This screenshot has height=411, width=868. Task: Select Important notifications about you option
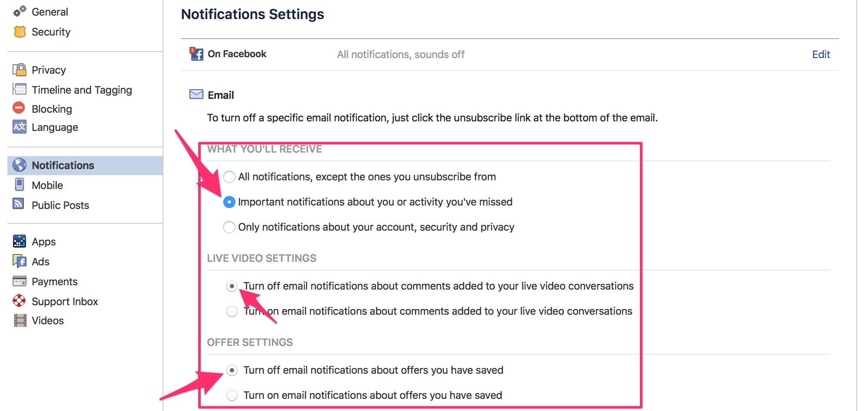[229, 202]
